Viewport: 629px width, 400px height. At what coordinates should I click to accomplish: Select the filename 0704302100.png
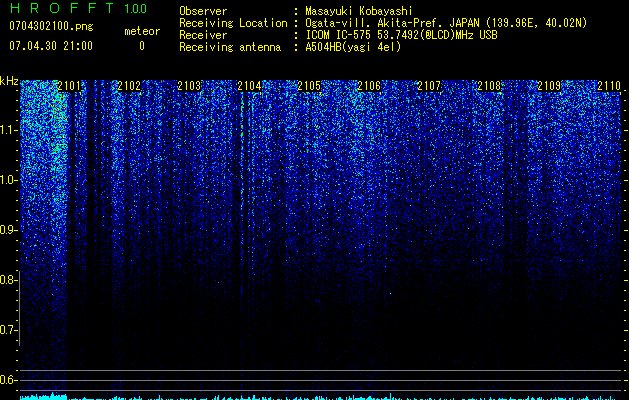click(51, 26)
